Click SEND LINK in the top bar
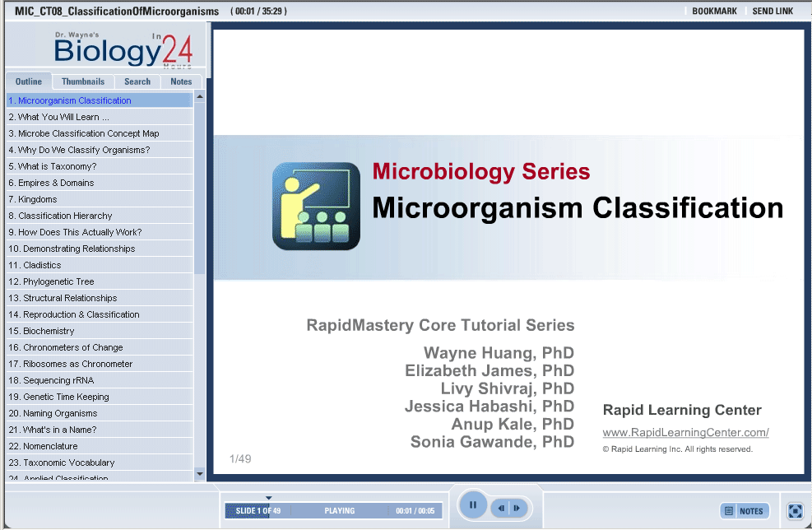Image resolution: width=812 pixels, height=530 pixels. point(773,12)
